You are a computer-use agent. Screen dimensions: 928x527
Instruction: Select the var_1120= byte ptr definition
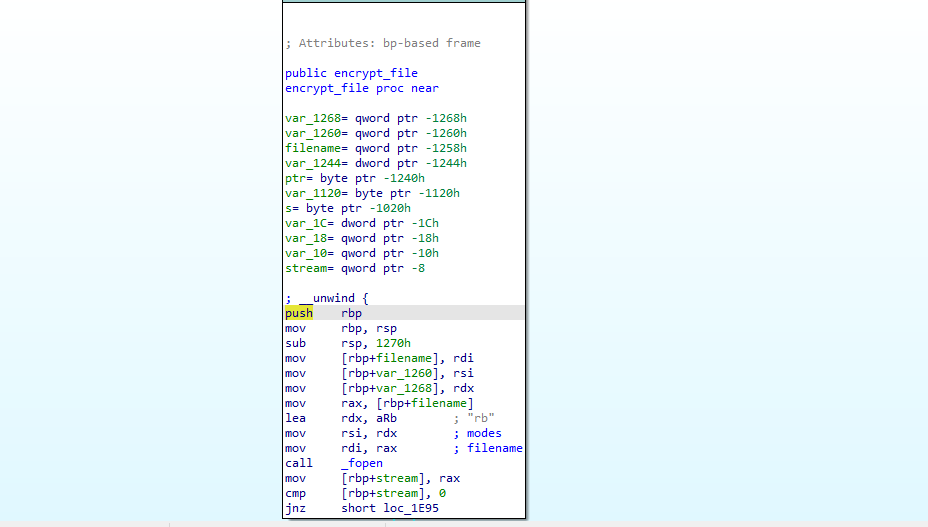pos(372,194)
